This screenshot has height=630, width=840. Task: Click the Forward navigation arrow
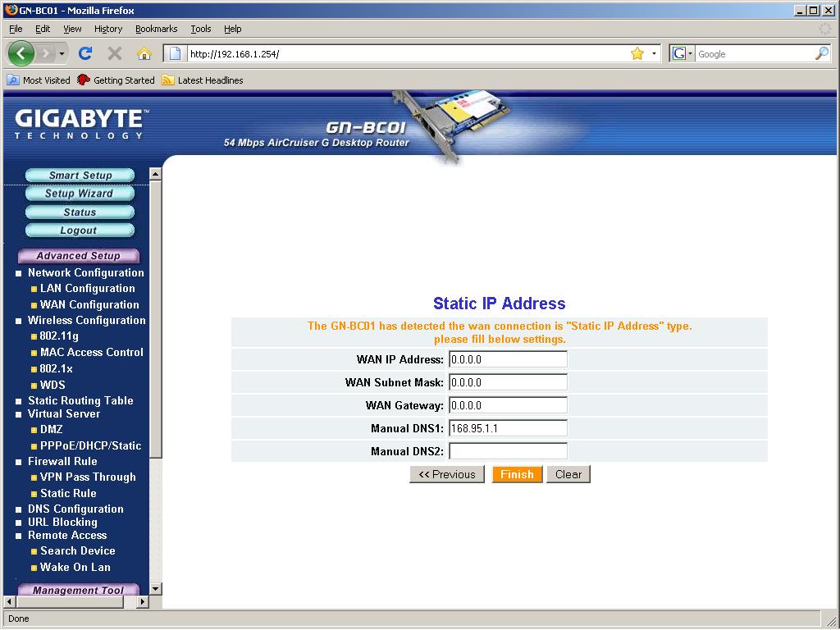click(x=46, y=53)
